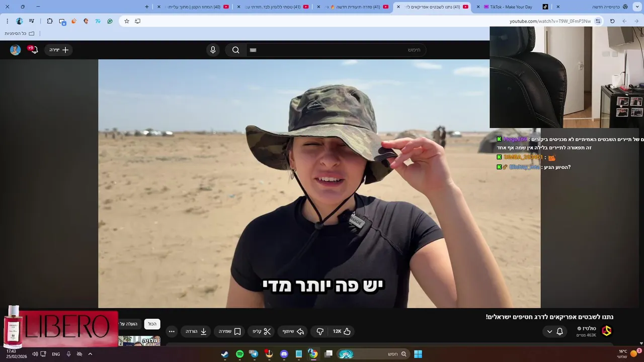Dislike the video with the thumbs-down
The width and height of the screenshot is (644, 362).
pos(319,331)
